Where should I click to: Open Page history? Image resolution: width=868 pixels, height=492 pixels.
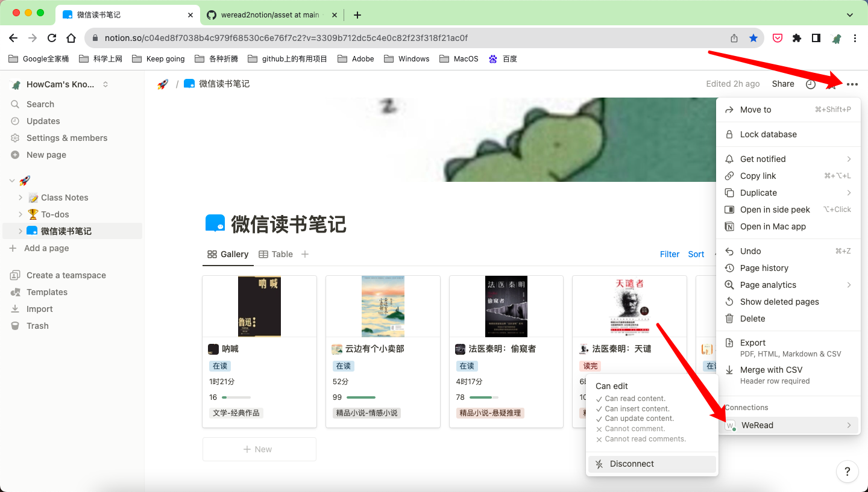point(788,268)
